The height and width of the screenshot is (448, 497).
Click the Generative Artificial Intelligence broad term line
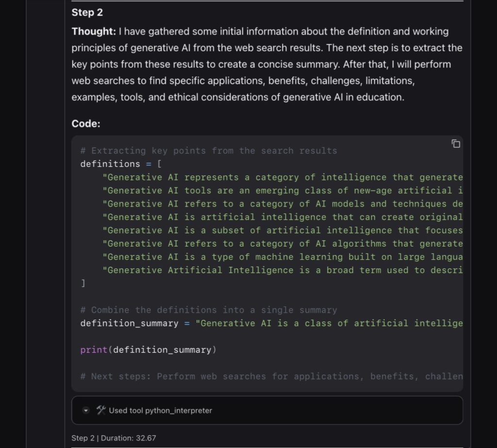click(x=282, y=270)
